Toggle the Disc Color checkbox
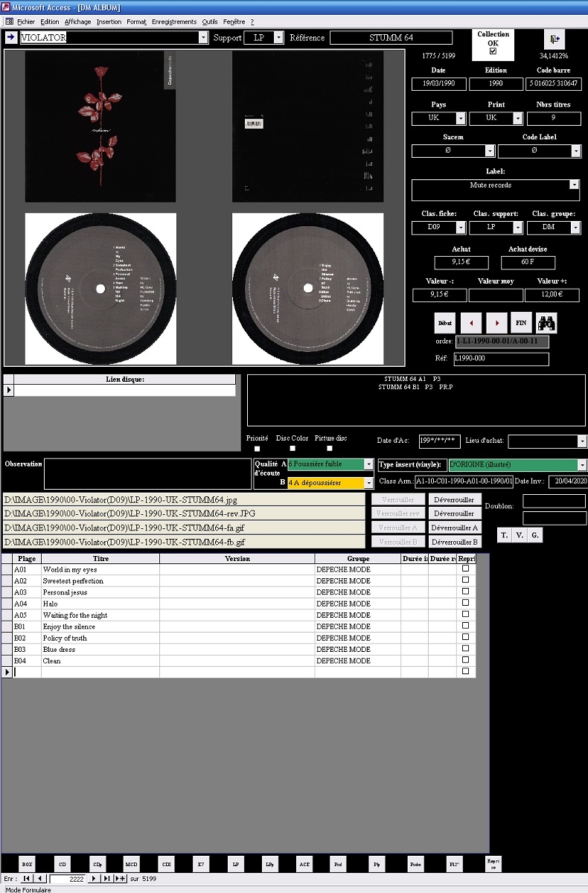 pos(293,449)
